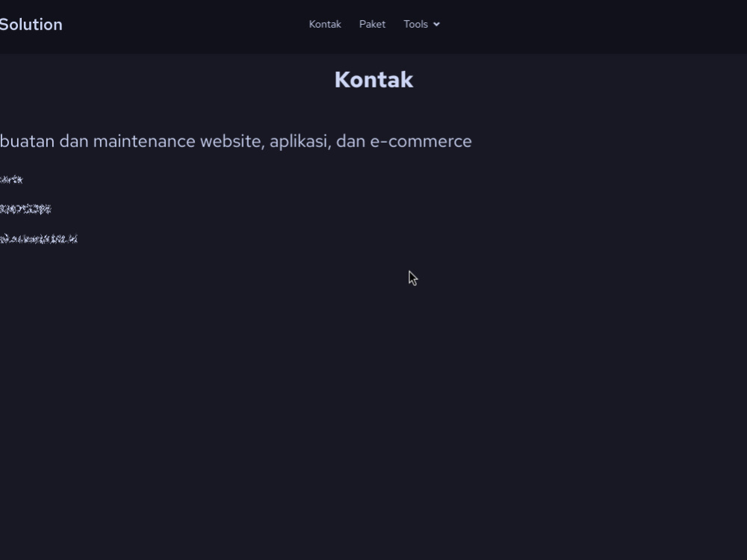Select the Kontak page heading
The height and width of the screenshot is (560, 747).
pyautogui.click(x=373, y=80)
